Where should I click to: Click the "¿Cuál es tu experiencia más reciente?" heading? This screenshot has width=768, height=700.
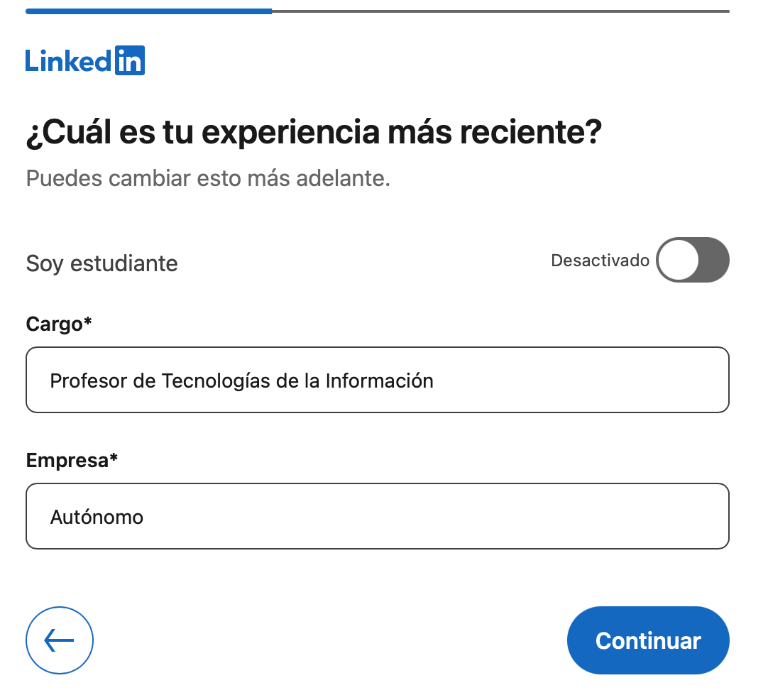(x=314, y=133)
